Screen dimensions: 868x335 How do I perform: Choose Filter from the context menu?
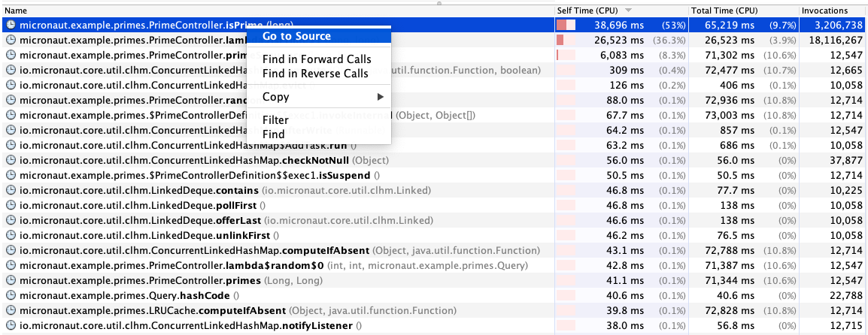click(x=275, y=120)
